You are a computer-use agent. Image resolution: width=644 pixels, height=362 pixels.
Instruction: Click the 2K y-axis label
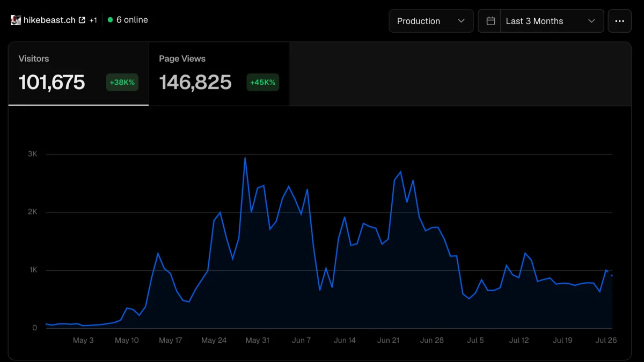coord(33,212)
